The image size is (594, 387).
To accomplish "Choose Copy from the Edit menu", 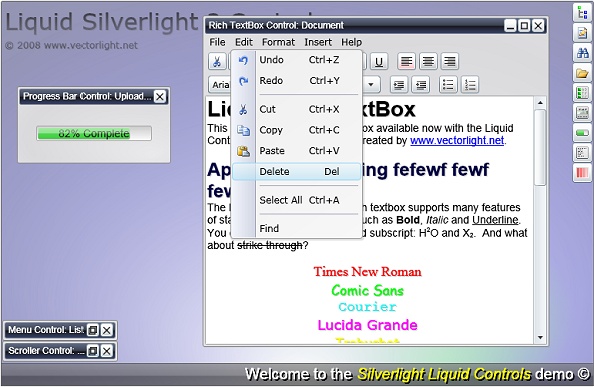I will 296,130.
